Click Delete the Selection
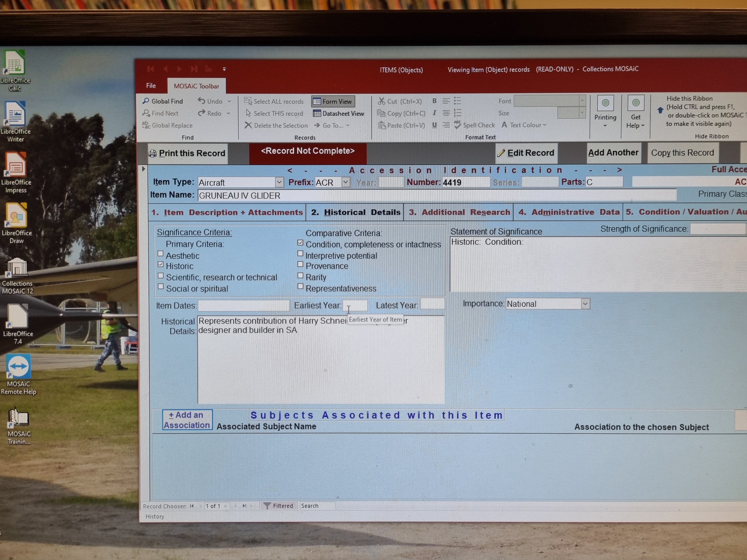This screenshot has height=560, width=747. [276, 125]
